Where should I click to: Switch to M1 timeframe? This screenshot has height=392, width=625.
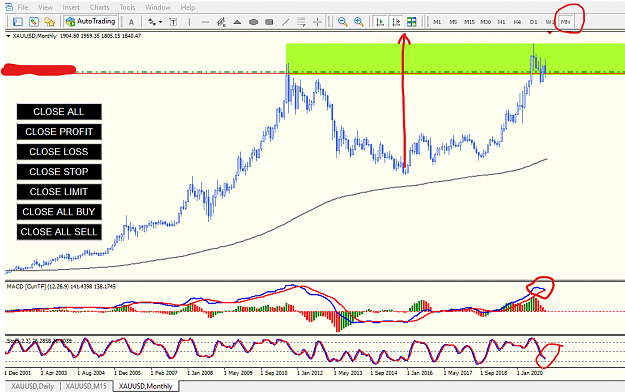(437, 22)
